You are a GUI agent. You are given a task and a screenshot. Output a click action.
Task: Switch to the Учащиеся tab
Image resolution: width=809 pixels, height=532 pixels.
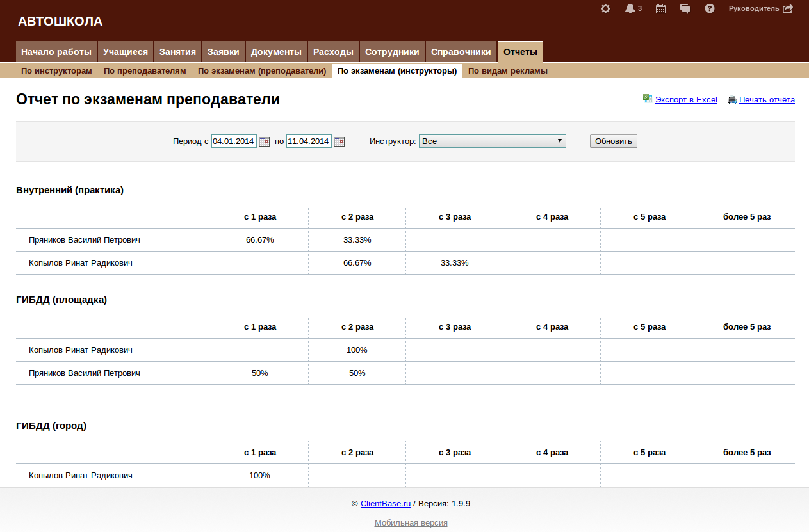126,52
